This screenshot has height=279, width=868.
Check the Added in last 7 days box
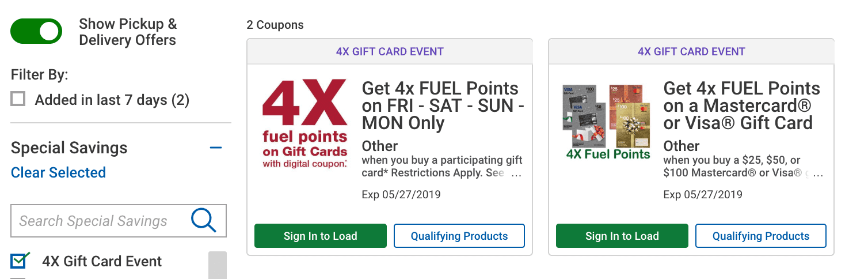[18, 99]
